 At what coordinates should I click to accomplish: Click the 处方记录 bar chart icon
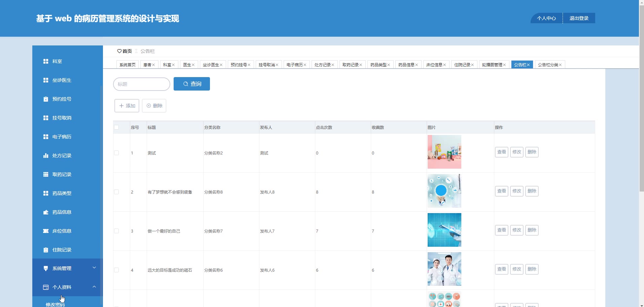pos(46,156)
